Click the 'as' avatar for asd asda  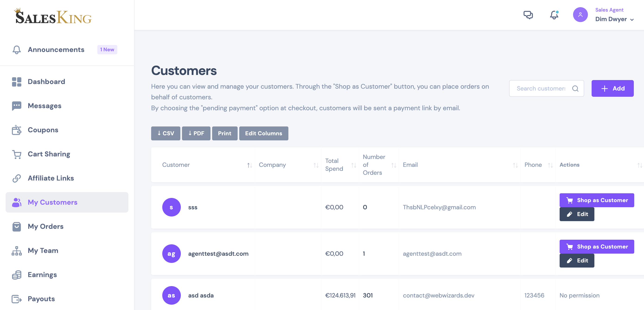171,295
